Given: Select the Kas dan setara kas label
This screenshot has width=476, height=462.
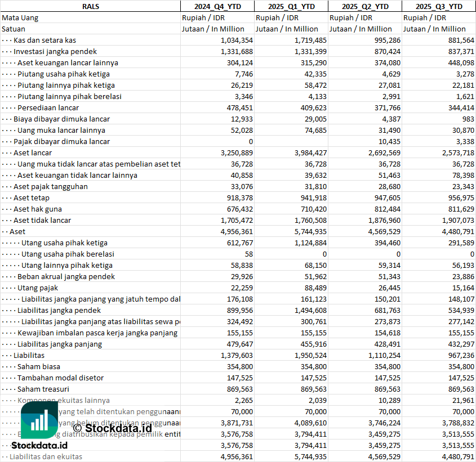Looking at the screenshot, I should pos(45,40).
